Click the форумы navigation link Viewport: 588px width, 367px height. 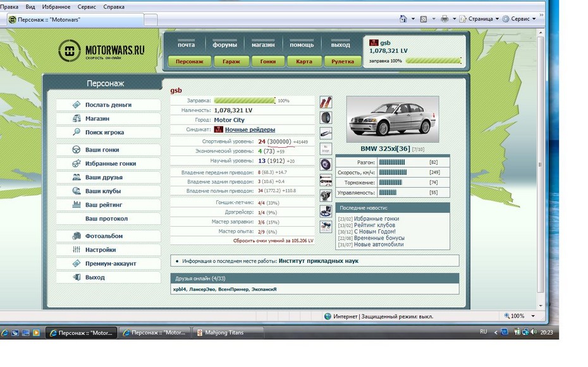pos(224,44)
